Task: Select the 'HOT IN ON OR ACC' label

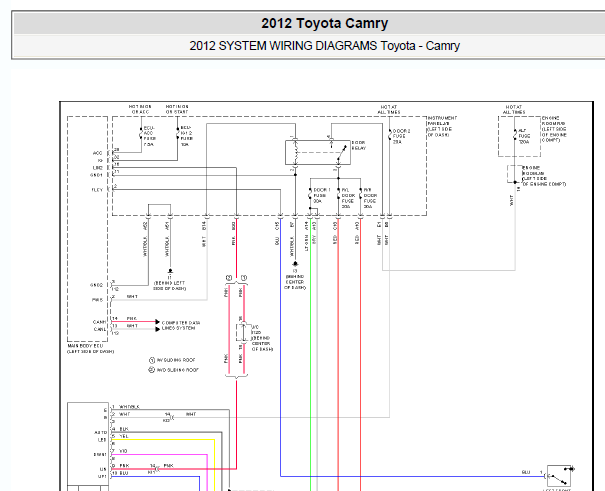Action: coord(140,109)
